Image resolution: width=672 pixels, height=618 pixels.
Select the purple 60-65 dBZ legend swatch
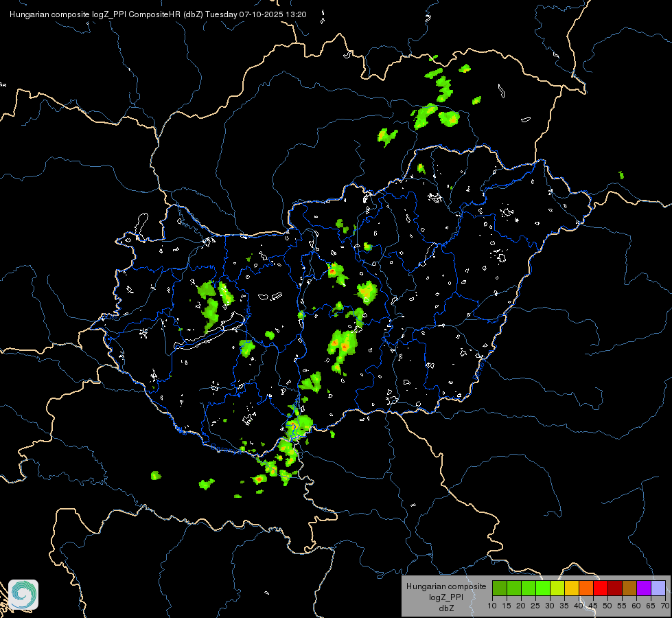(644, 588)
